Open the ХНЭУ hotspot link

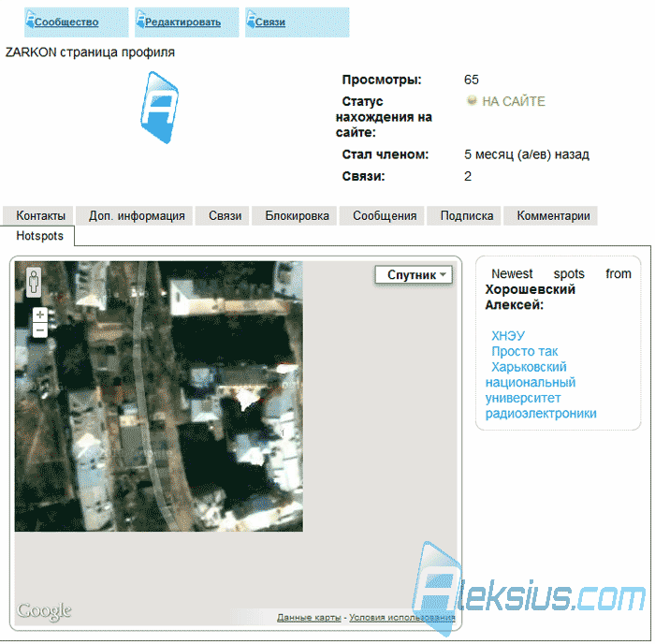point(507,336)
